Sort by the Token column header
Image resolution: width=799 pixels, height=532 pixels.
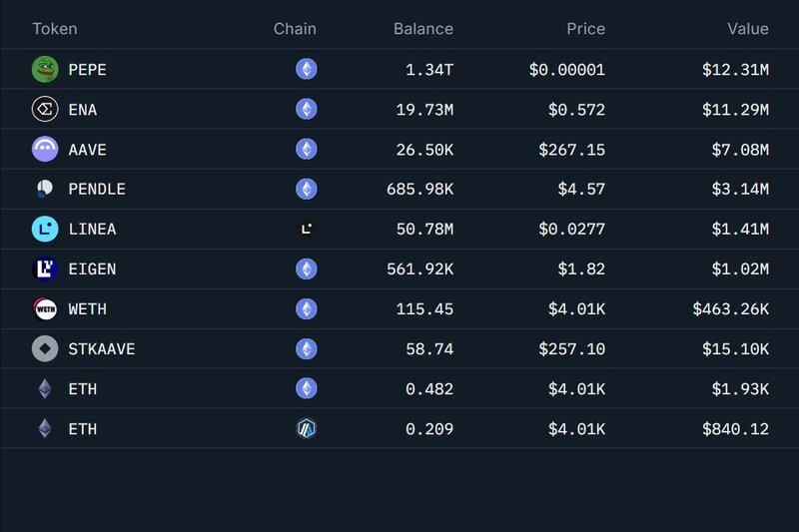55,29
